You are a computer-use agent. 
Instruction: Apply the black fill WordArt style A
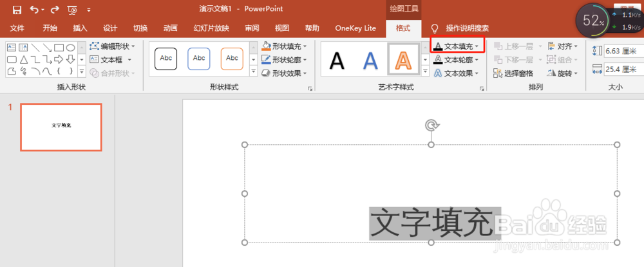(x=337, y=60)
